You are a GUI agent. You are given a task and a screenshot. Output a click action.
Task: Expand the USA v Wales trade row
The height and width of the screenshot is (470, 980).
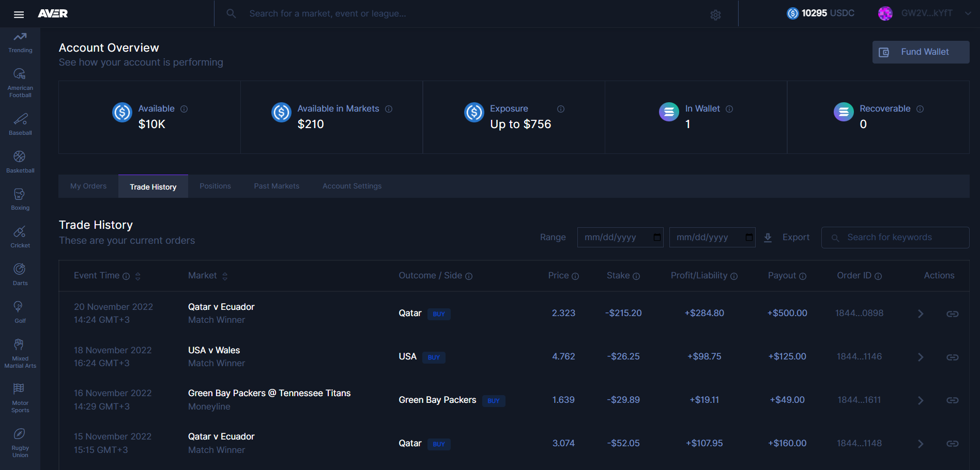click(x=920, y=357)
